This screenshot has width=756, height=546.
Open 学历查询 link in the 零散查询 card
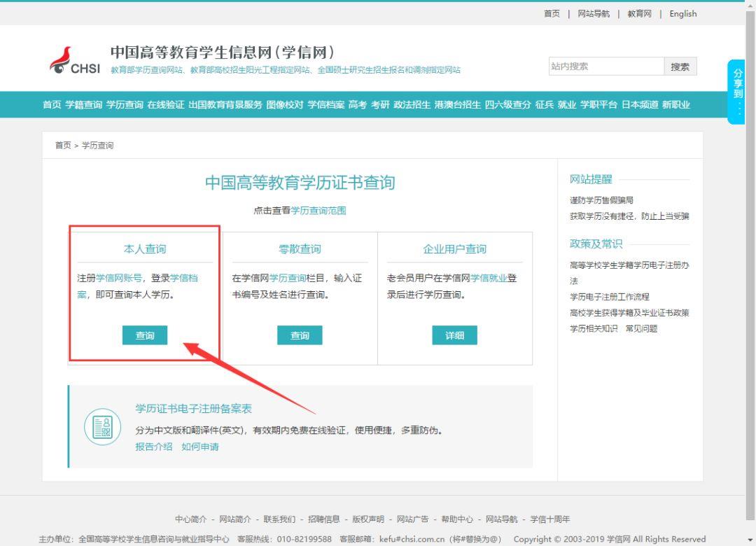point(288,278)
